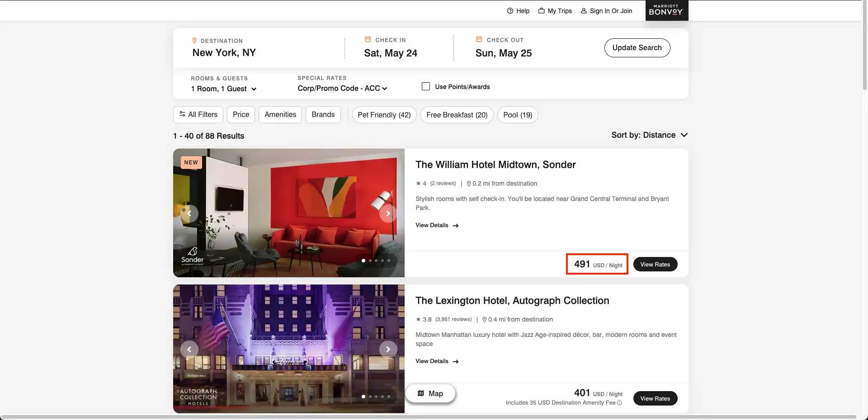
Task: Open the Map view button
Action: point(430,393)
